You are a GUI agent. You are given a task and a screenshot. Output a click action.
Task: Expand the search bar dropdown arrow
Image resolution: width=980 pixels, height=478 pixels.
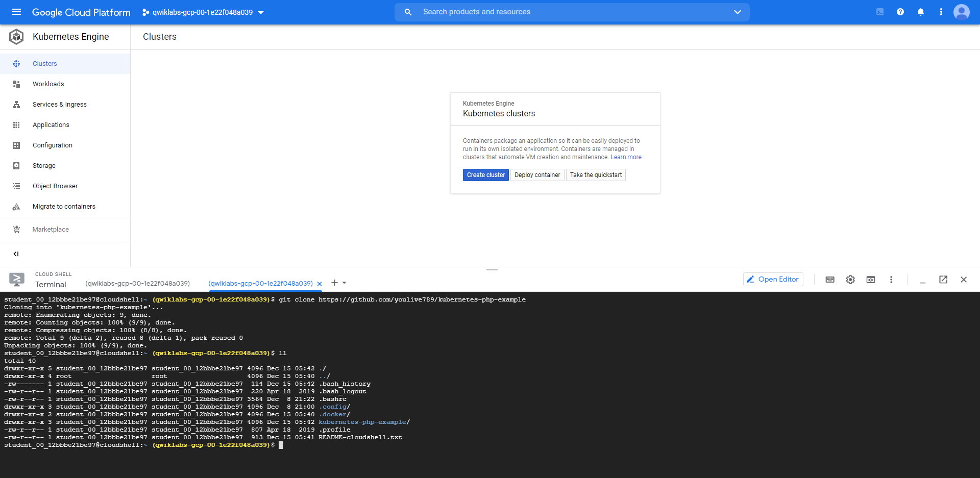(738, 12)
